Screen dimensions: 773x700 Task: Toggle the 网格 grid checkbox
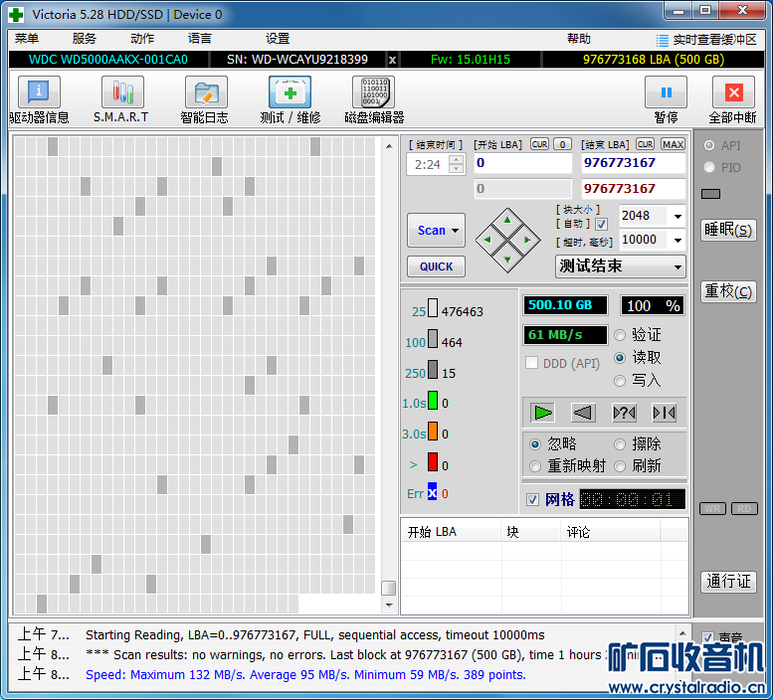(x=533, y=499)
